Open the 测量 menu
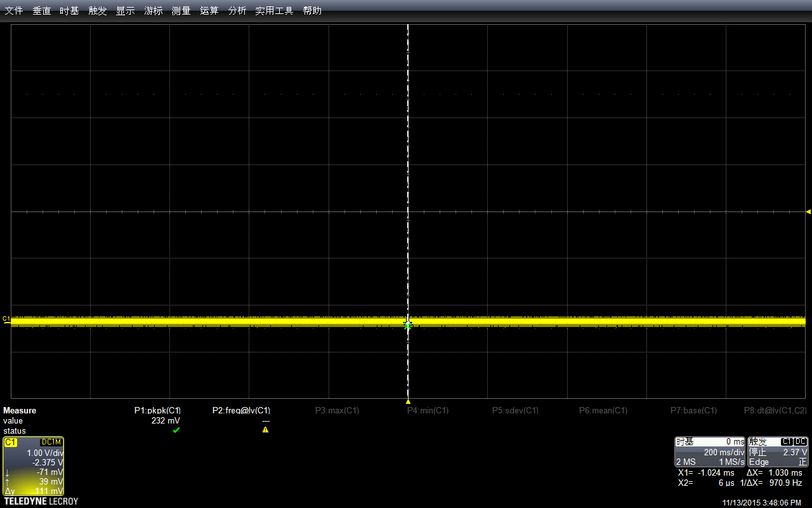Viewport: 812px width, 508px height. coord(181,11)
